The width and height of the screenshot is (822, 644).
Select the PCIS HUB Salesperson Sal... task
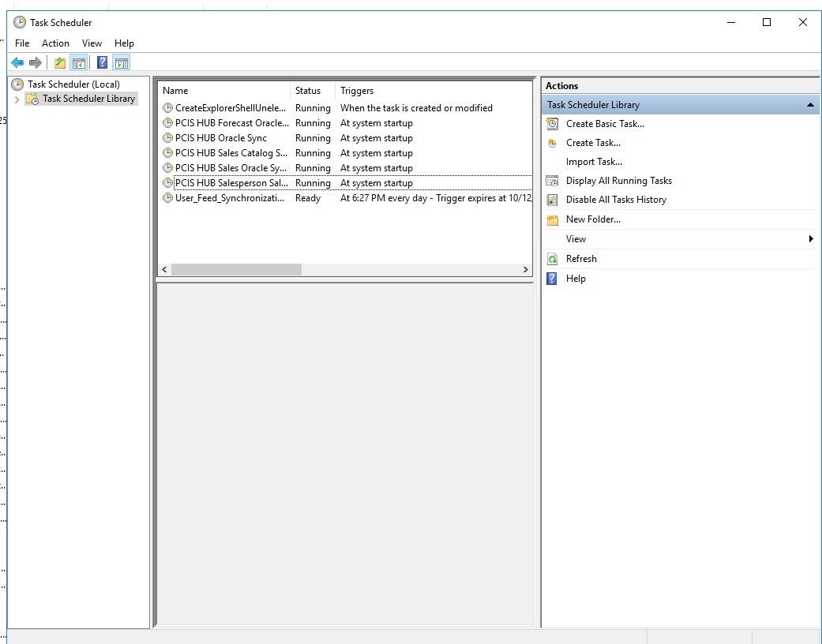point(231,183)
